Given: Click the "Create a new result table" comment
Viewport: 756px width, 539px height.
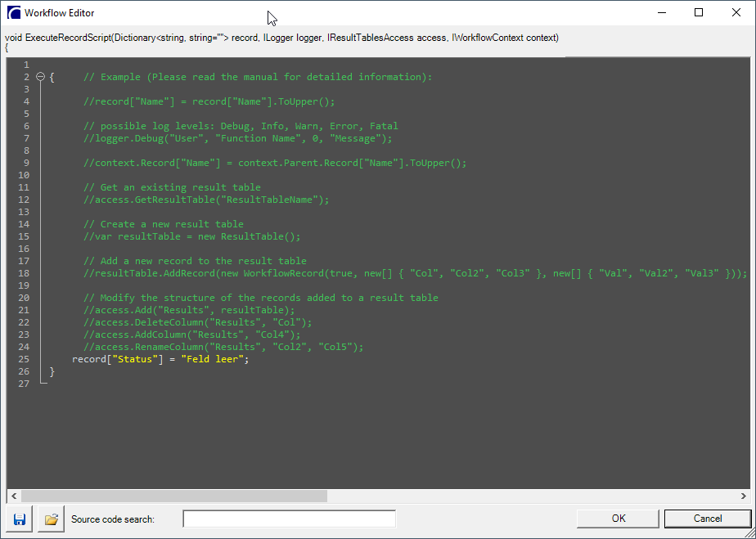Looking at the screenshot, I should point(164,224).
